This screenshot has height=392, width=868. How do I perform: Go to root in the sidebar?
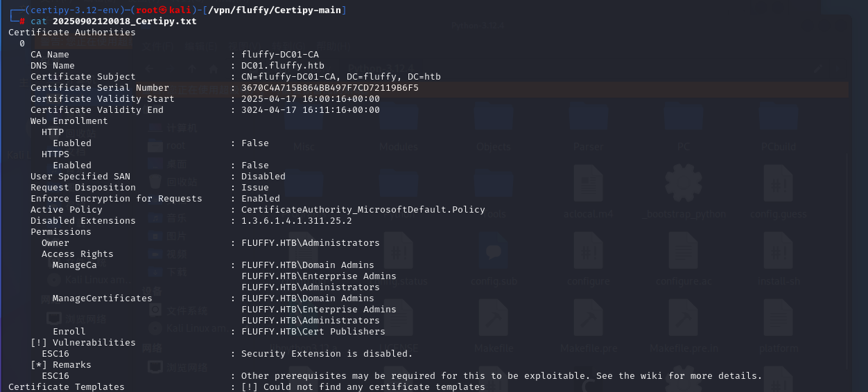click(x=176, y=146)
